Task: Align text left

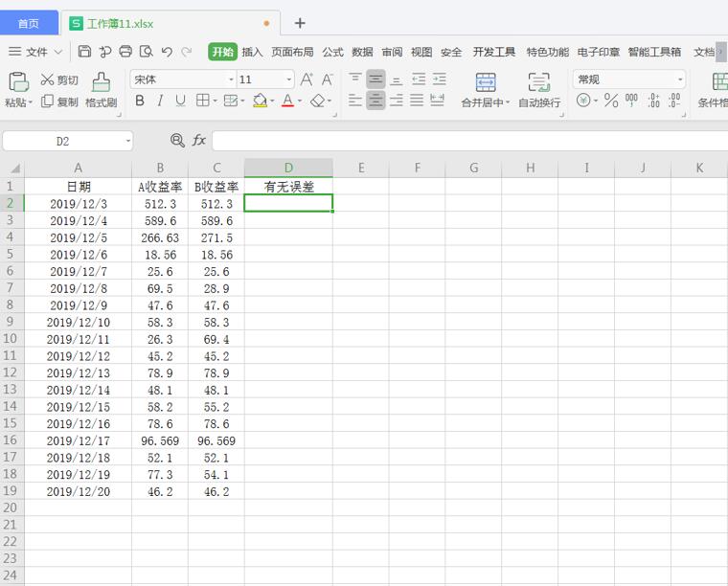Action: tap(354, 101)
